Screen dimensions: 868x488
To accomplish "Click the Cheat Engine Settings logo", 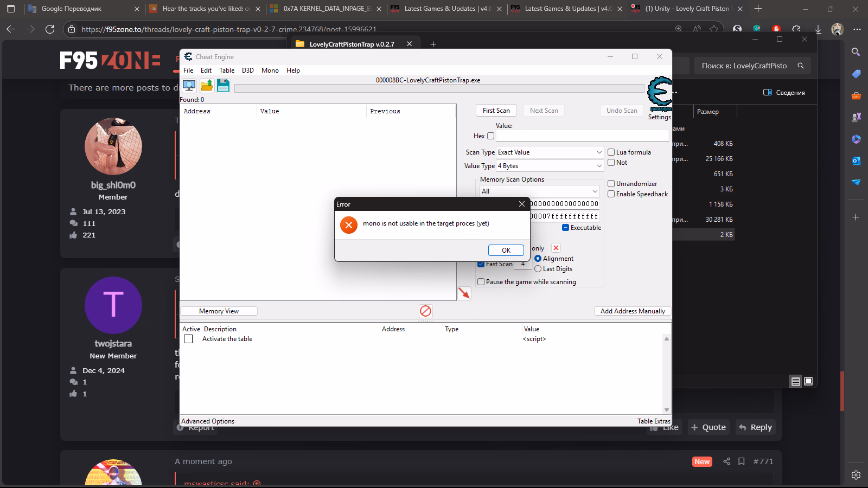I will coord(660,95).
